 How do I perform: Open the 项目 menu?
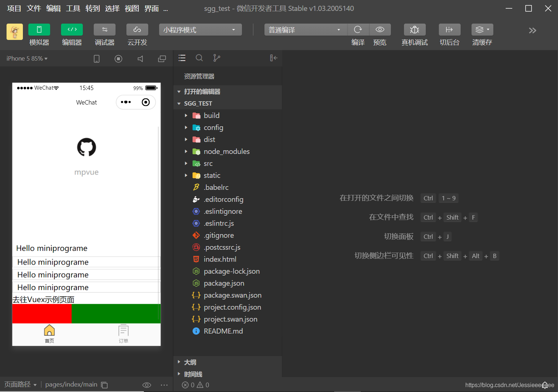14,8
